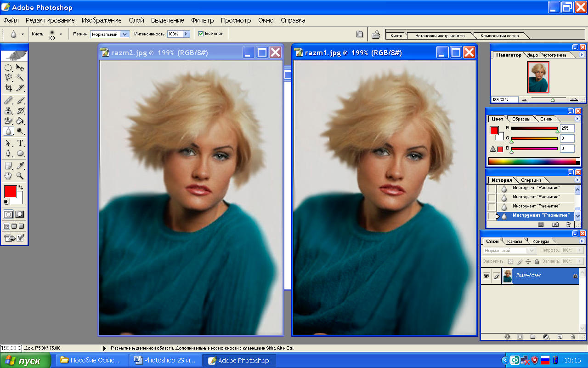Open the 'Фильтр' menu

203,20
